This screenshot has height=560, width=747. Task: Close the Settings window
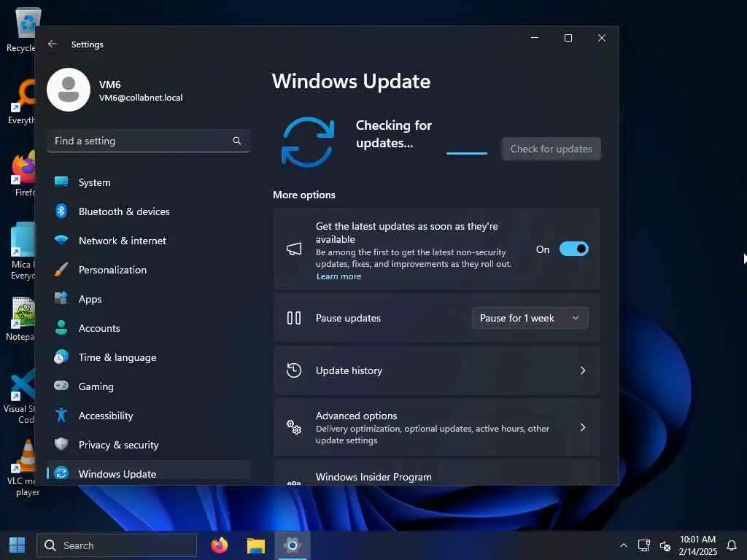pos(602,38)
